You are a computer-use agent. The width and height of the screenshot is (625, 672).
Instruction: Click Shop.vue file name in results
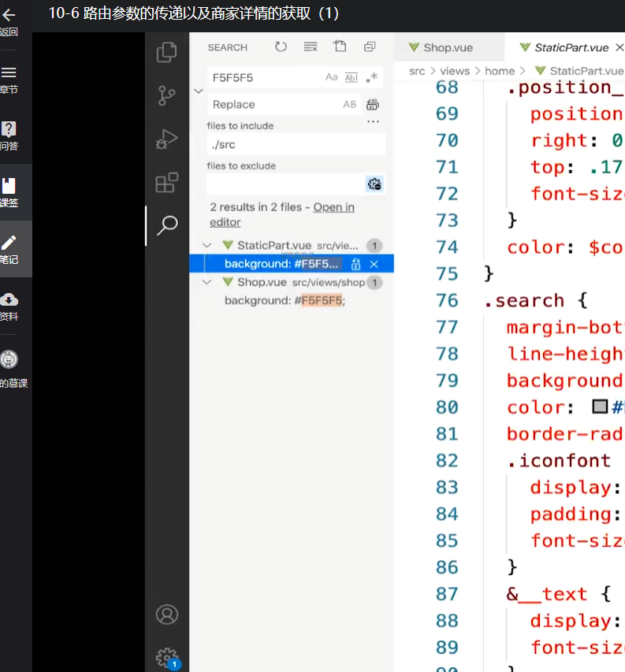point(262,282)
